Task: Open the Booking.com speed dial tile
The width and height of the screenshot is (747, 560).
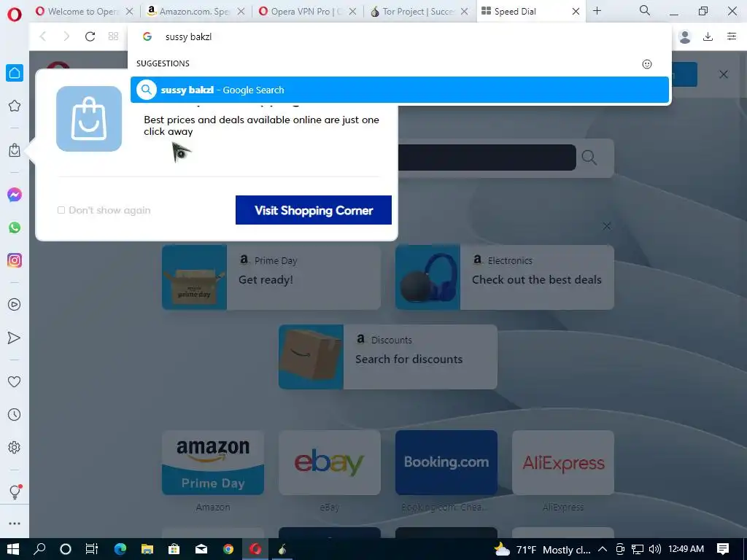Action: (446, 462)
